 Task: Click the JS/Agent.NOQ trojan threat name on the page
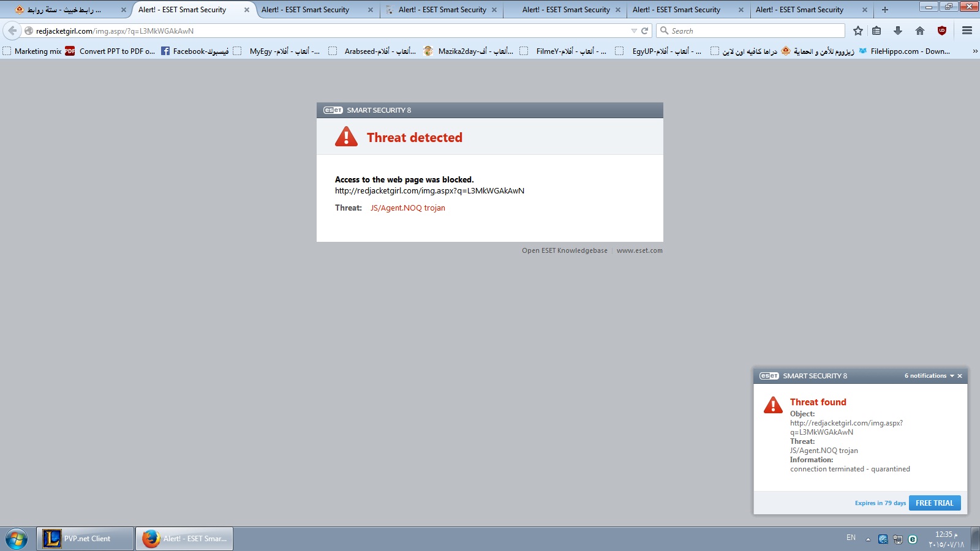[407, 208]
